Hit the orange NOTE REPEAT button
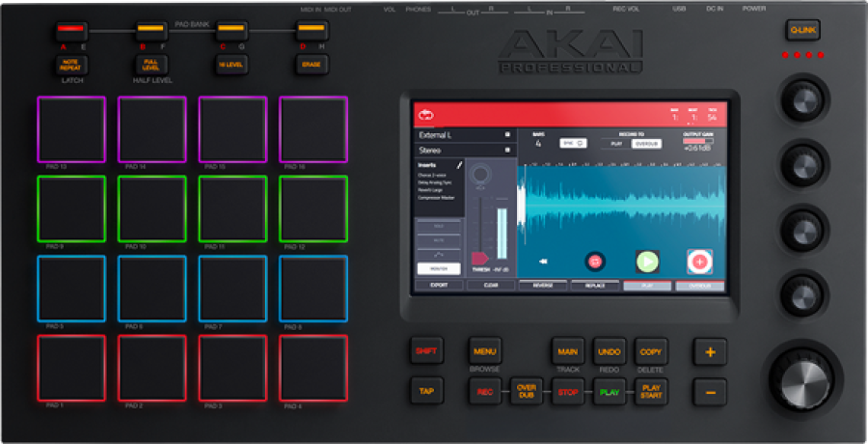The image size is (868, 444). 70,65
